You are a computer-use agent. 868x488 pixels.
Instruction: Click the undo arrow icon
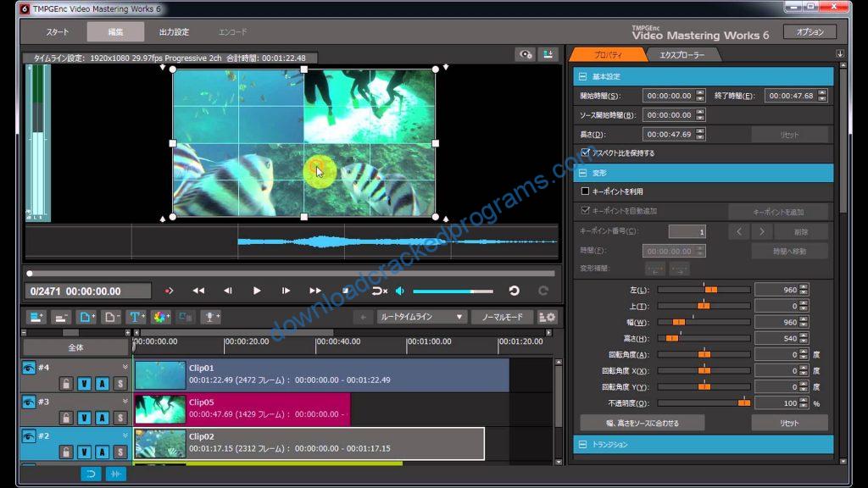point(515,291)
